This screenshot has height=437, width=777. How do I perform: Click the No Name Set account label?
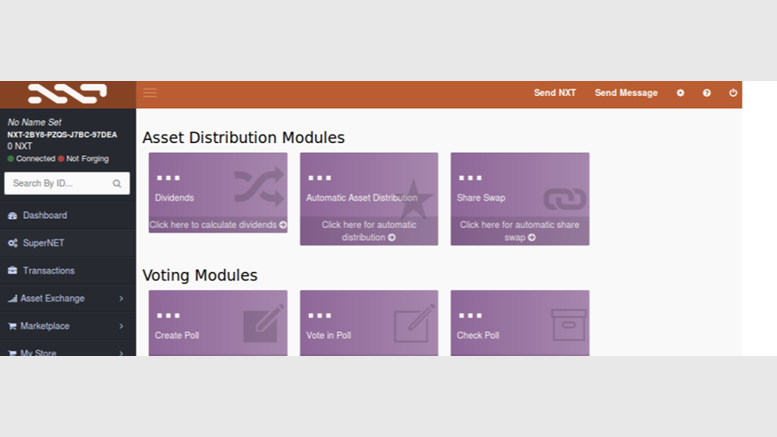[x=34, y=122]
